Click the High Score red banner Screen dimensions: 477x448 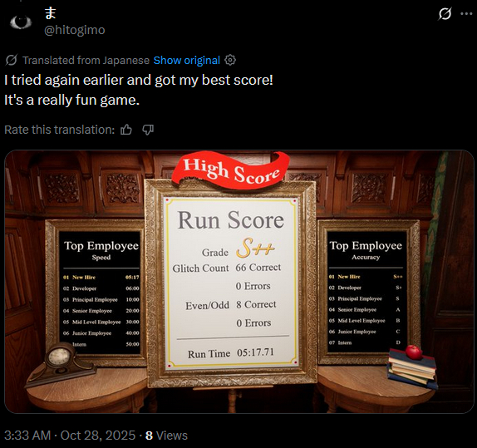click(x=231, y=170)
